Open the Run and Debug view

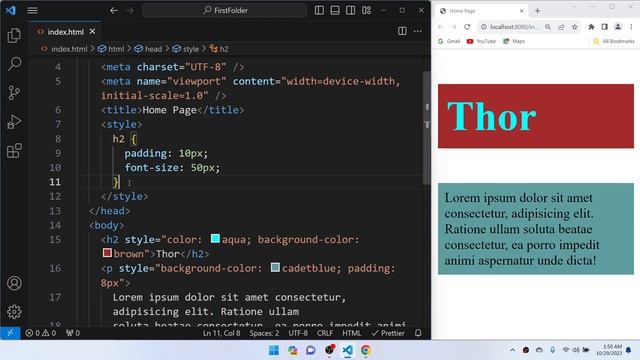click(14, 122)
